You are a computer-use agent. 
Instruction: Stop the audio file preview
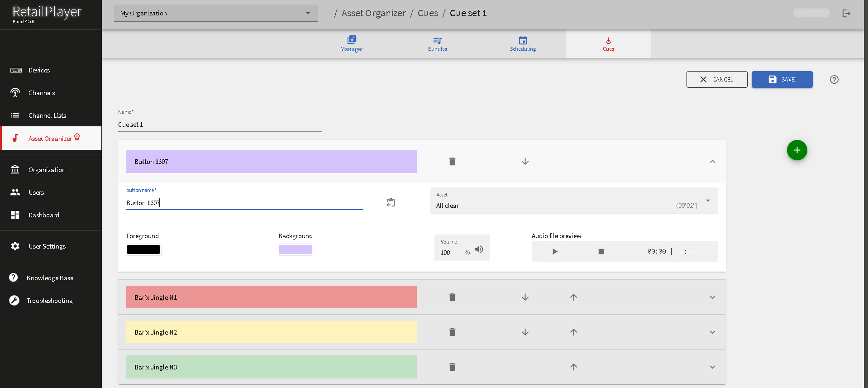pos(601,252)
